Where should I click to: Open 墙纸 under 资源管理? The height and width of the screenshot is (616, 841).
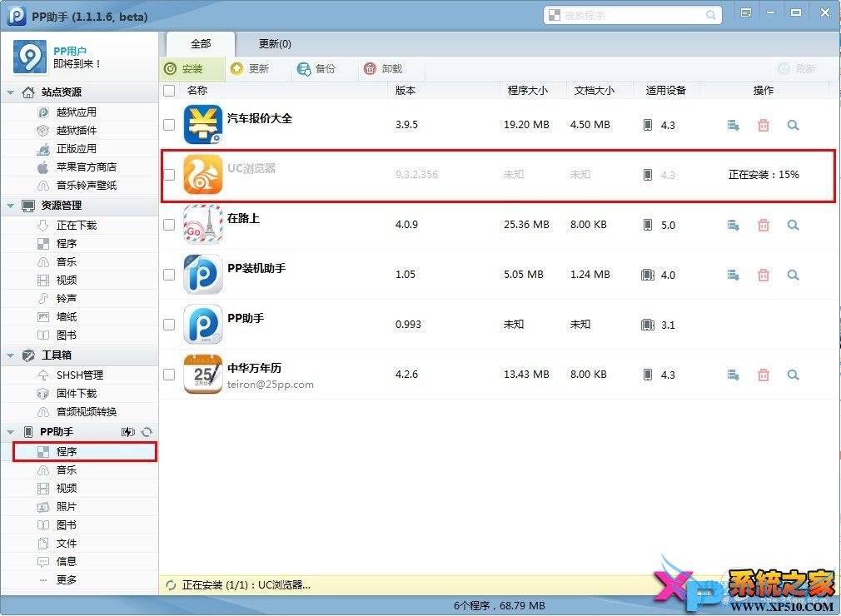67,316
